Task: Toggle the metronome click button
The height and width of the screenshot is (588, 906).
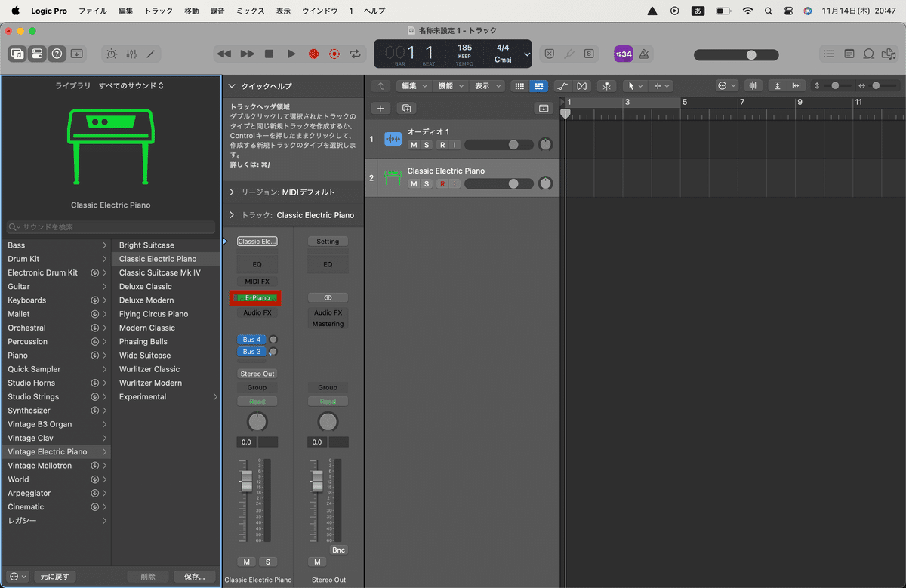Action: [x=644, y=54]
